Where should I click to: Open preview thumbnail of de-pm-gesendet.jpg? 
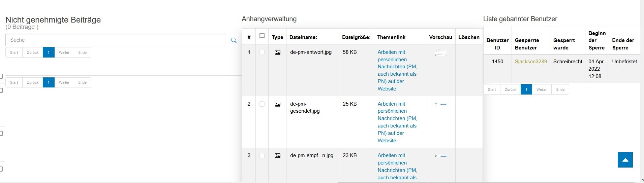[440, 104]
